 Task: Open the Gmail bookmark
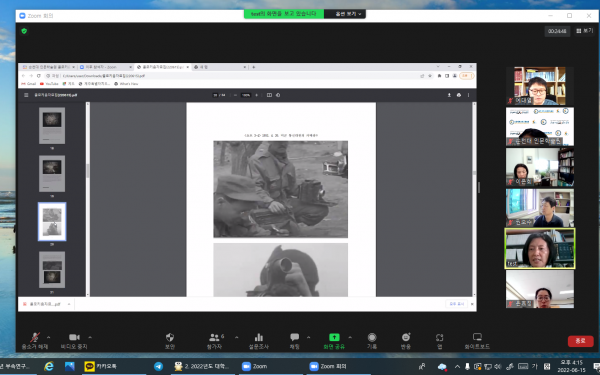click(29, 83)
